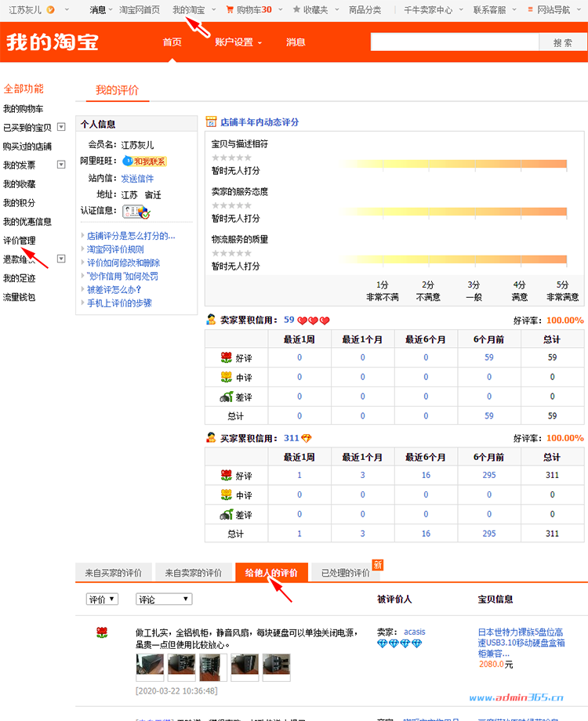Expand the 退款维权 sidebar section
The height and width of the screenshot is (721, 588).
coord(61,259)
